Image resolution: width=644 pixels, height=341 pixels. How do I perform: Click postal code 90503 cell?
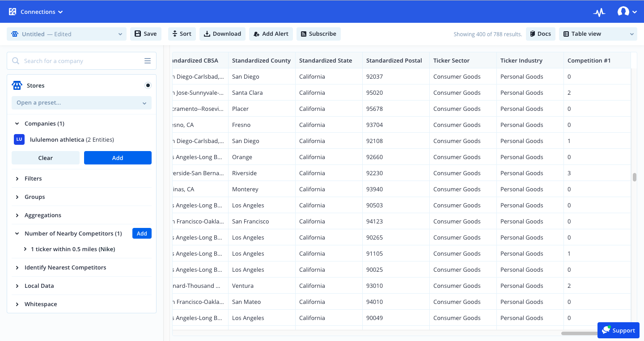[x=396, y=205]
